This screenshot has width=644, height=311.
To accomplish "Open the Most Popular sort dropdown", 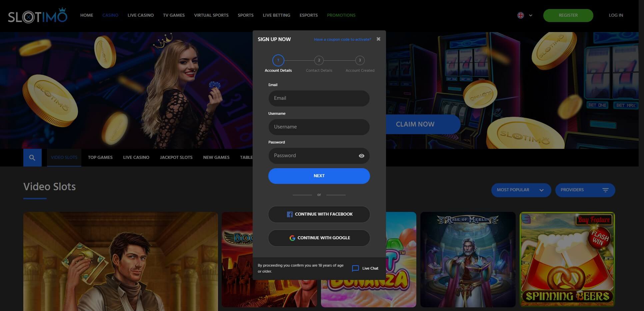I will pos(521,190).
